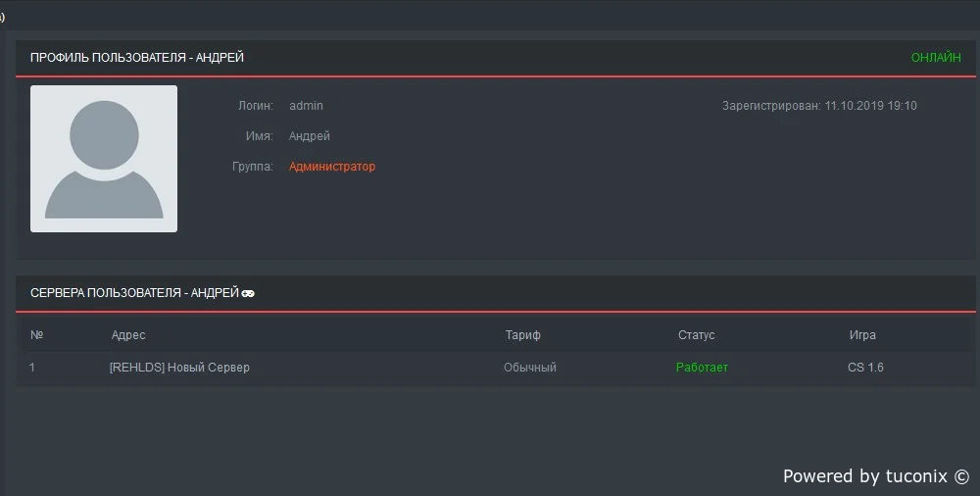Image resolution: width=980 pixels, height=496 pixels.
Task: Click the gamepad icon beside server heading
Action: (248, 293)
